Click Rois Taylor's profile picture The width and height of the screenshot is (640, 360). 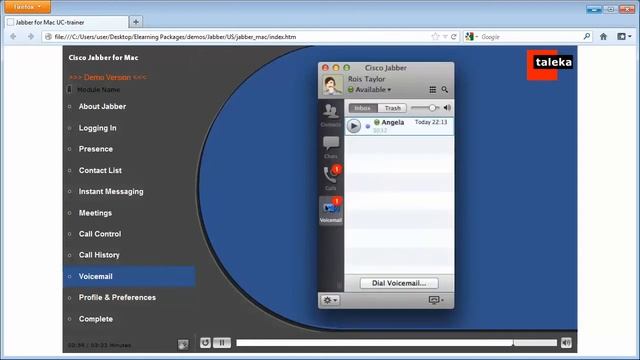[x=332, y=85]
